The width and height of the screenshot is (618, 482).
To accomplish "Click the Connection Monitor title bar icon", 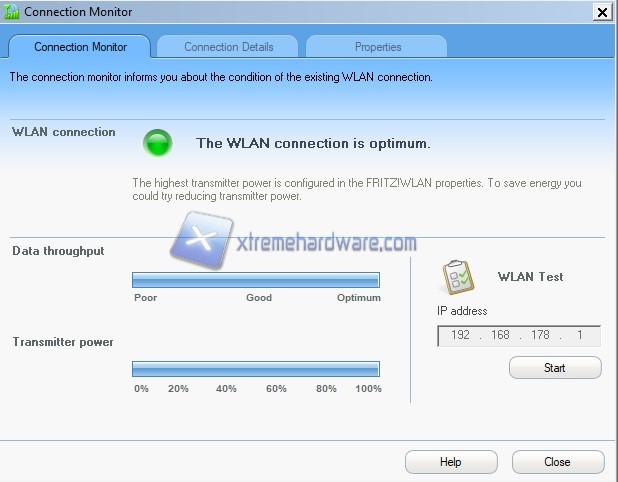I will [12, 12].
